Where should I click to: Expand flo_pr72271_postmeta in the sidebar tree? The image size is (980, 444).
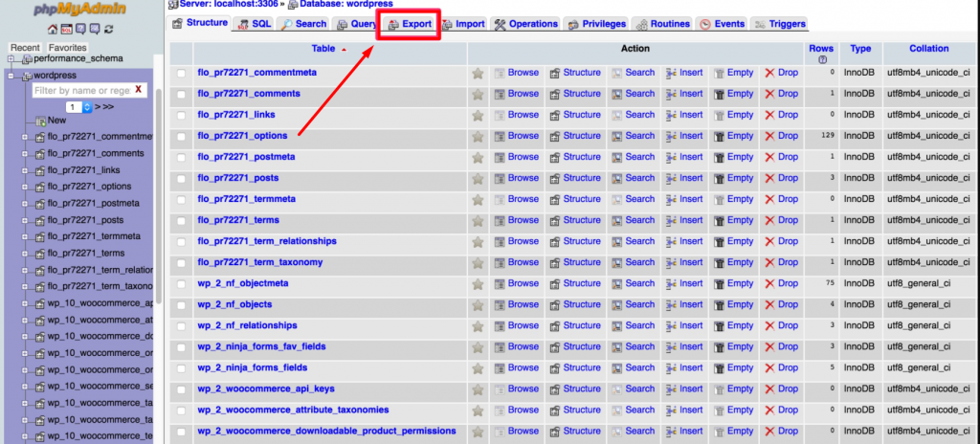[25, 204]
